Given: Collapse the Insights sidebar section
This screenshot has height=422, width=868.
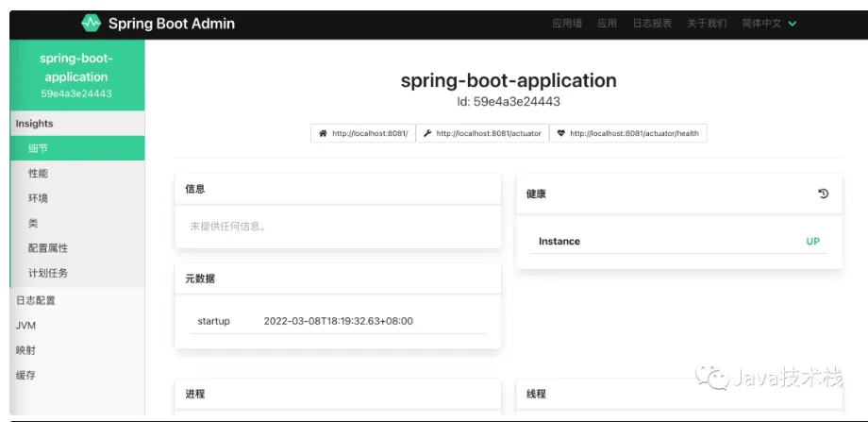Looking at the screenshot, I should tap(77, 124).
